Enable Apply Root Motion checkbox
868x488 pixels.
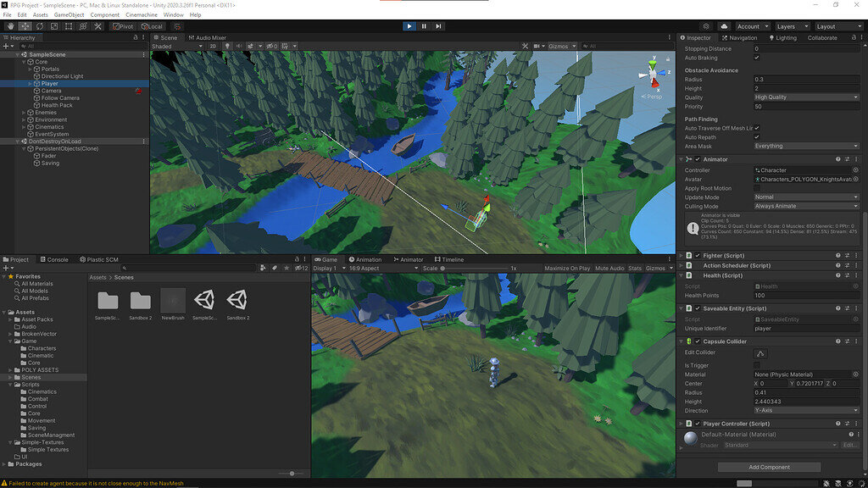[757, 188]
